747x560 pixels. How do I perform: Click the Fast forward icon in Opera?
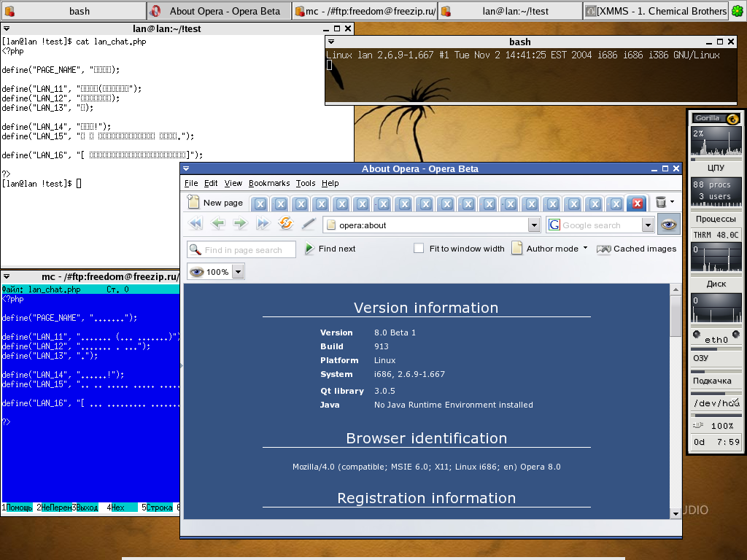click(263, 223)
